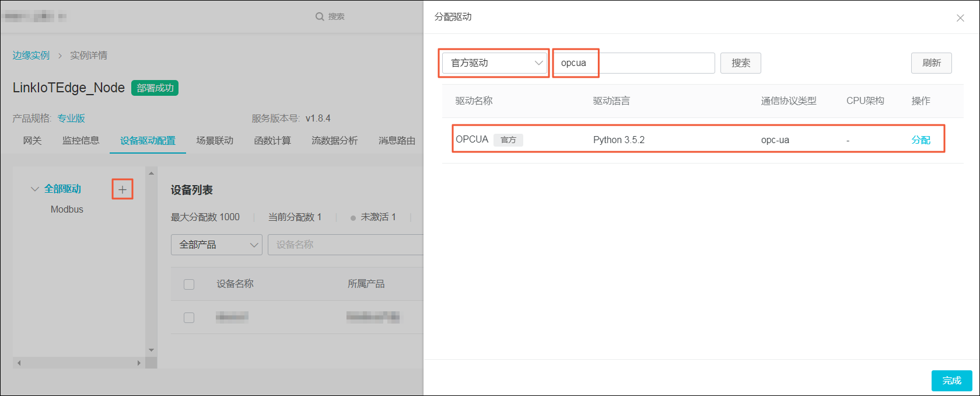980x396 pixels.
Task: Click the plus icon to add driver
Action: pyautogui.click(x=123, y=189)
